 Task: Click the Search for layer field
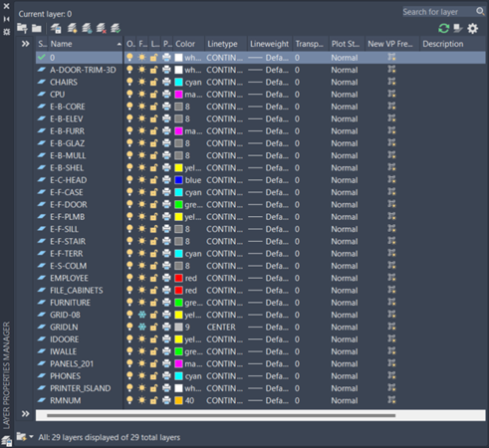[439, 12]
